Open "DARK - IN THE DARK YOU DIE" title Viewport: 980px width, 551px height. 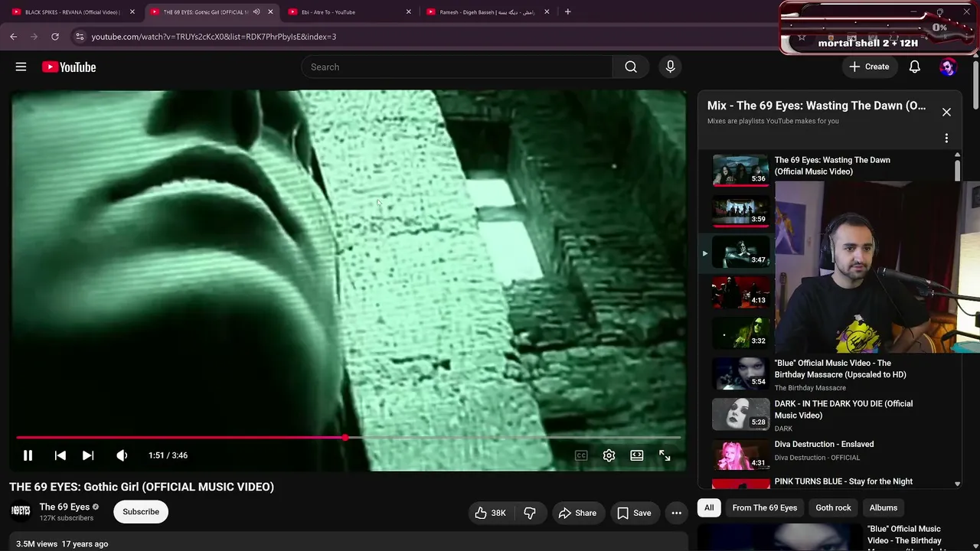click(x=844, y=409)
